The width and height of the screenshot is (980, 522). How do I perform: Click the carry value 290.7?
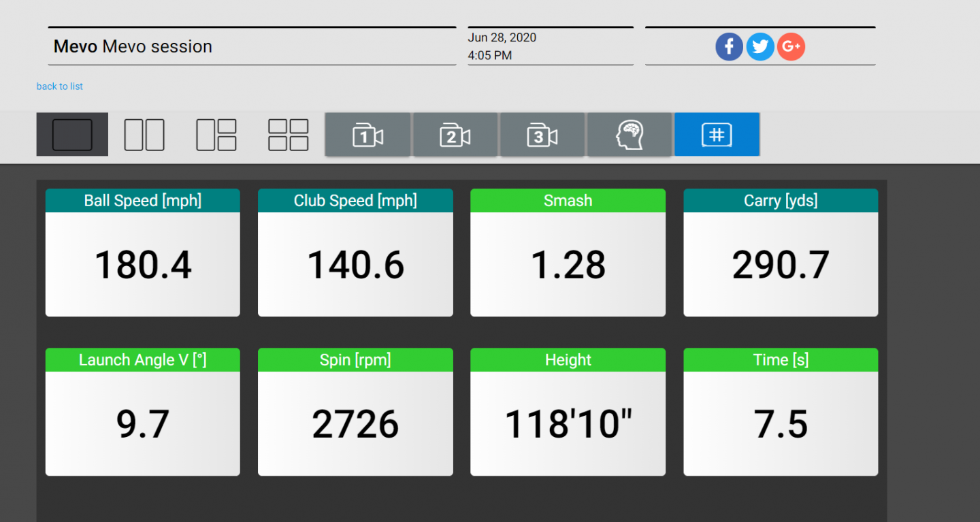[x=781, y=265]
